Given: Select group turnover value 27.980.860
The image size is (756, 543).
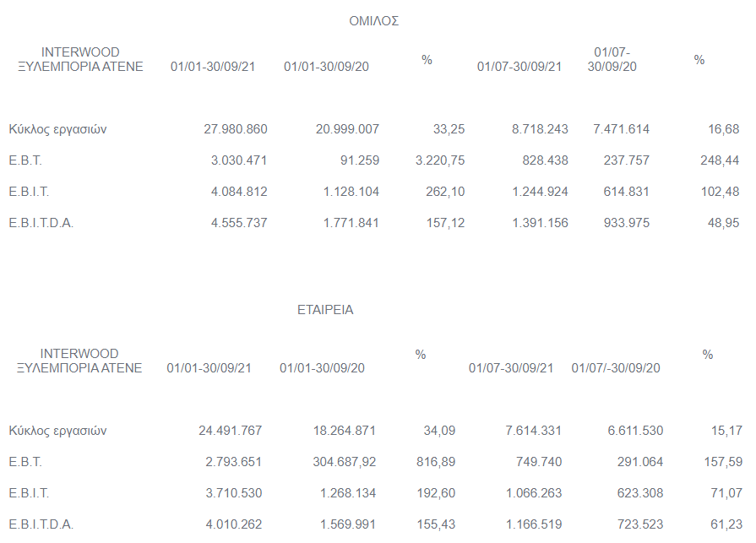Looking at the screenshot, I should point(236,129).
